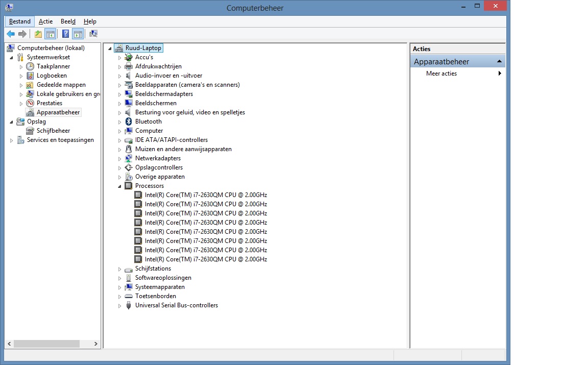
Task: Click the Up one level folder icon
Action: [x=38, y=34]
